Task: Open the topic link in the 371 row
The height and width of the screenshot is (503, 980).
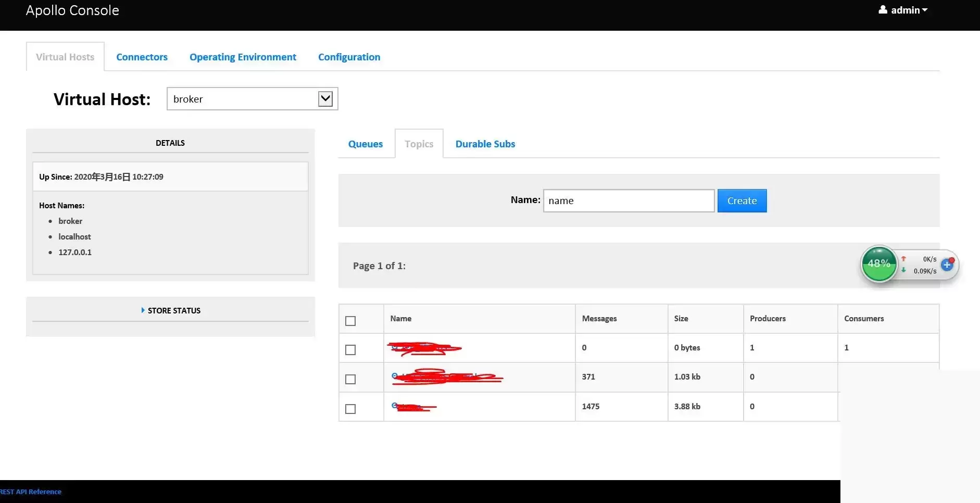Action: pos(447,376)
